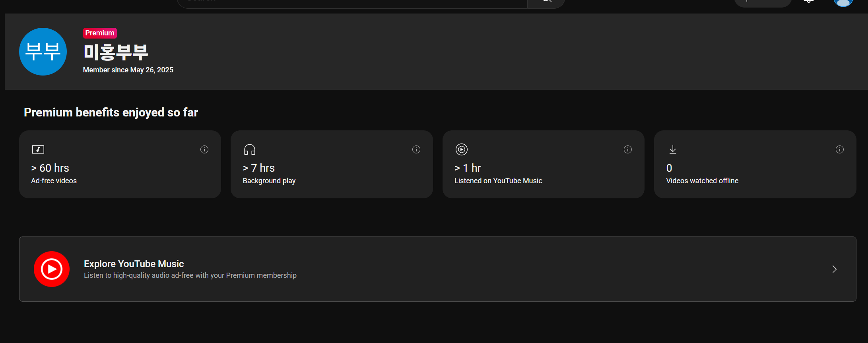Image resolution: width=868 pixels, height=343 pixels.
Task: Click the search magnifier button
Action: [x=546, y=3]
